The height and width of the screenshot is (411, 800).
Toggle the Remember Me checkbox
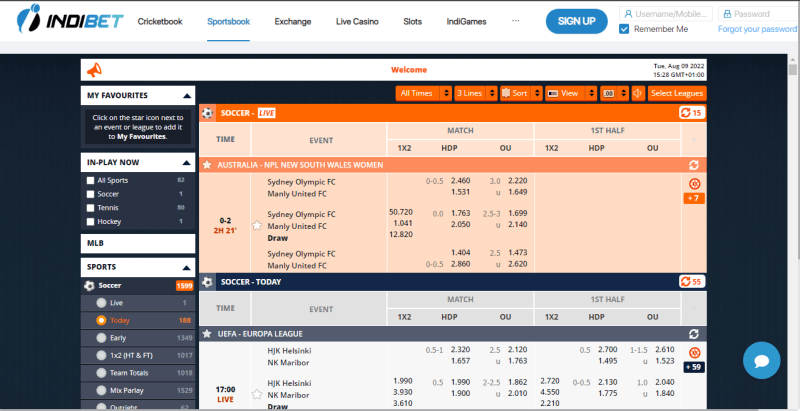point(623,29)
